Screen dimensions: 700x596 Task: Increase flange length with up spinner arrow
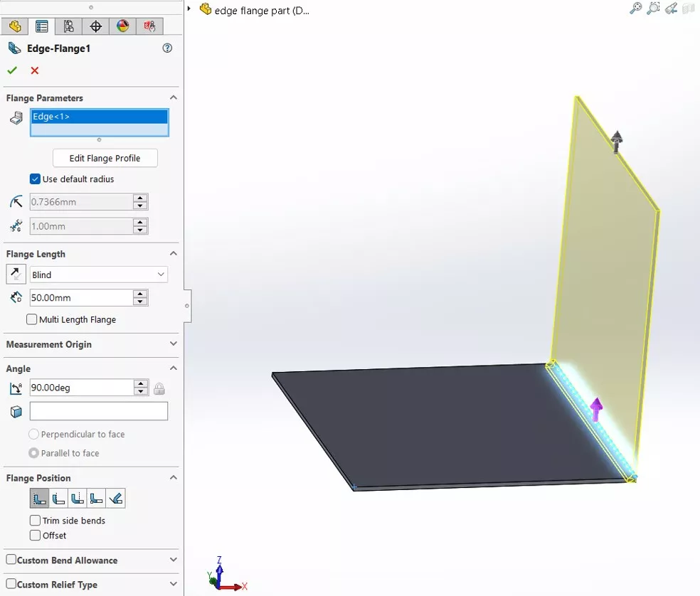click(x=140, y=294)
